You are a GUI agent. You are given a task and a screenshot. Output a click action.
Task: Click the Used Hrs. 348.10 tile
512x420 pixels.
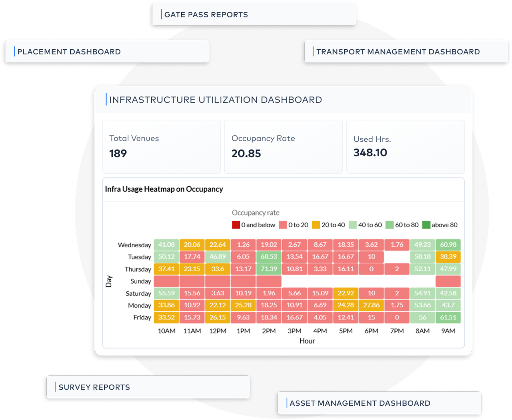point(406,147)
